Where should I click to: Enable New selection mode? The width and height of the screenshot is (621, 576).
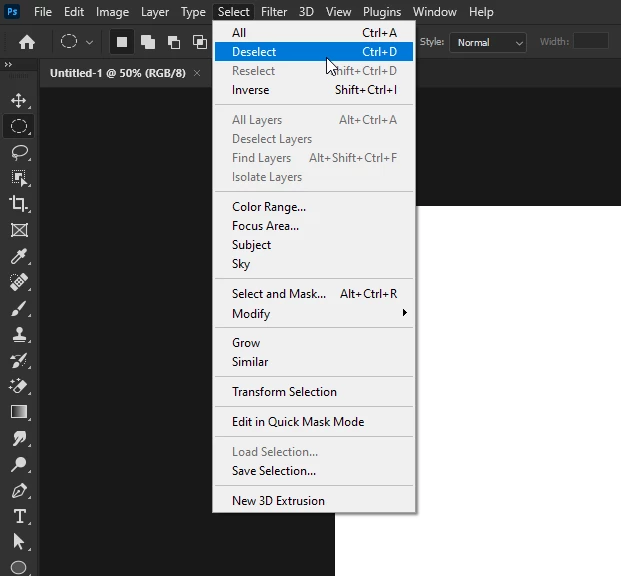pos(122,42)
